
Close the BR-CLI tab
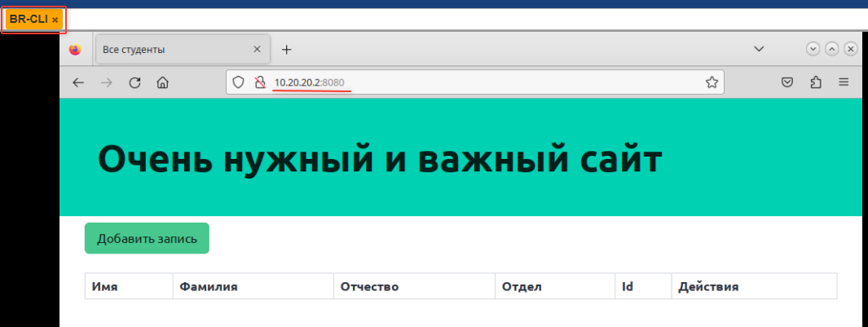click(x=55, y=20)
